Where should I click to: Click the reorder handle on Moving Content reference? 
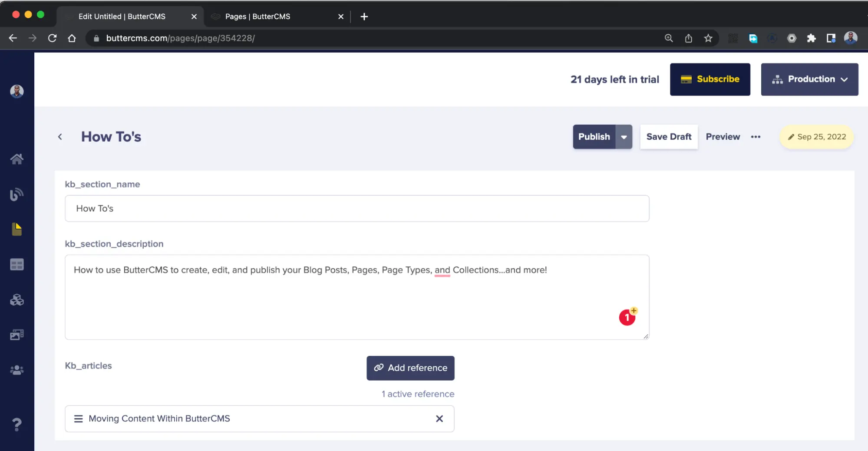click(78, 418)
